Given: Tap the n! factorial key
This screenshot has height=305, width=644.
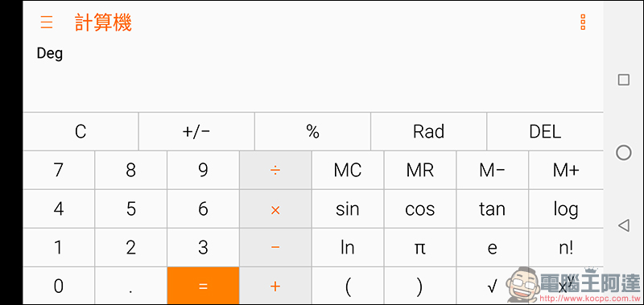Looking at the screenshot, I should coord(566,248).
